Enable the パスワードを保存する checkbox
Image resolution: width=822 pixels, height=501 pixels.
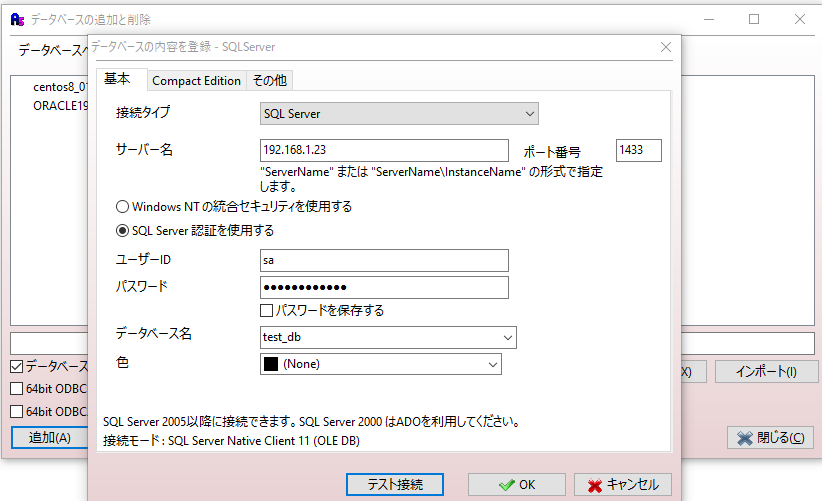[x=267, y=310]
